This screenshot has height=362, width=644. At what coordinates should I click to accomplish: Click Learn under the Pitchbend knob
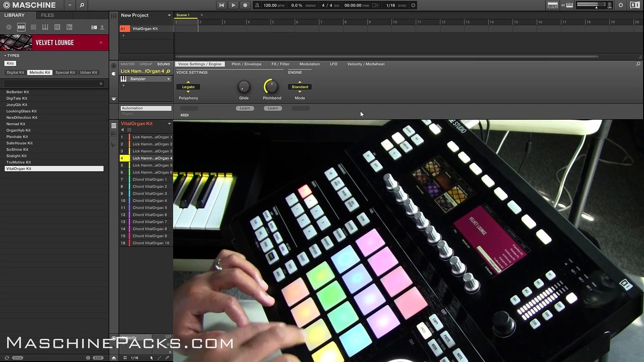(x=273, y=108)
